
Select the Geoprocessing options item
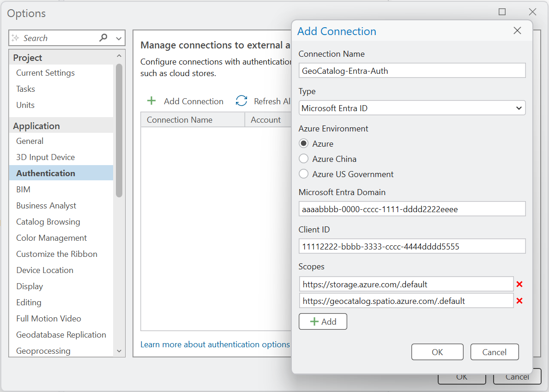click(43, 351)
